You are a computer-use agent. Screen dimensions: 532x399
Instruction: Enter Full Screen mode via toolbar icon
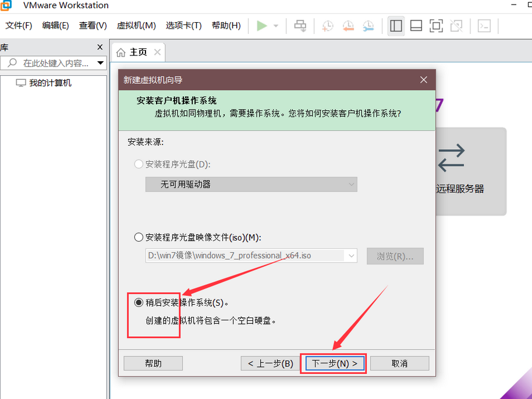(435, 26)
